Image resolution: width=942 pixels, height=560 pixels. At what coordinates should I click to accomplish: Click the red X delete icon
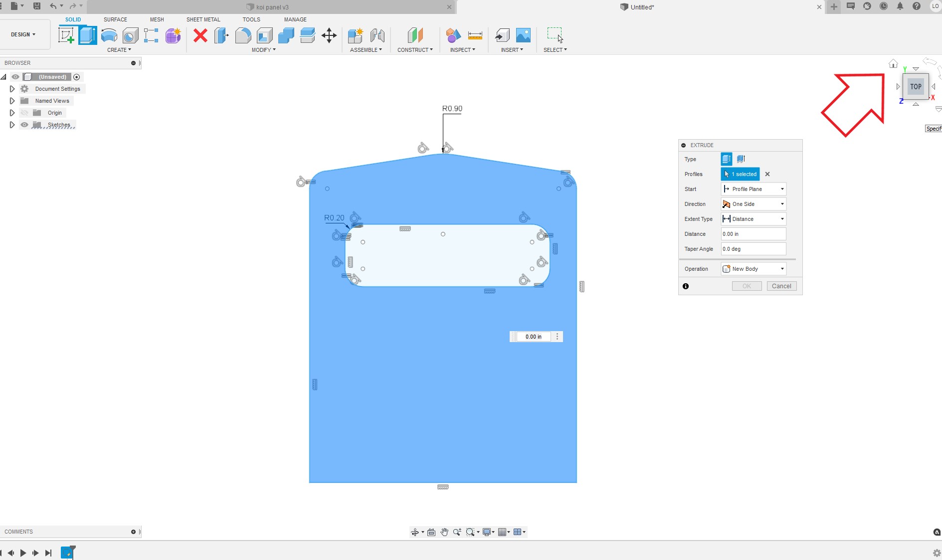(x=200, y=35)
